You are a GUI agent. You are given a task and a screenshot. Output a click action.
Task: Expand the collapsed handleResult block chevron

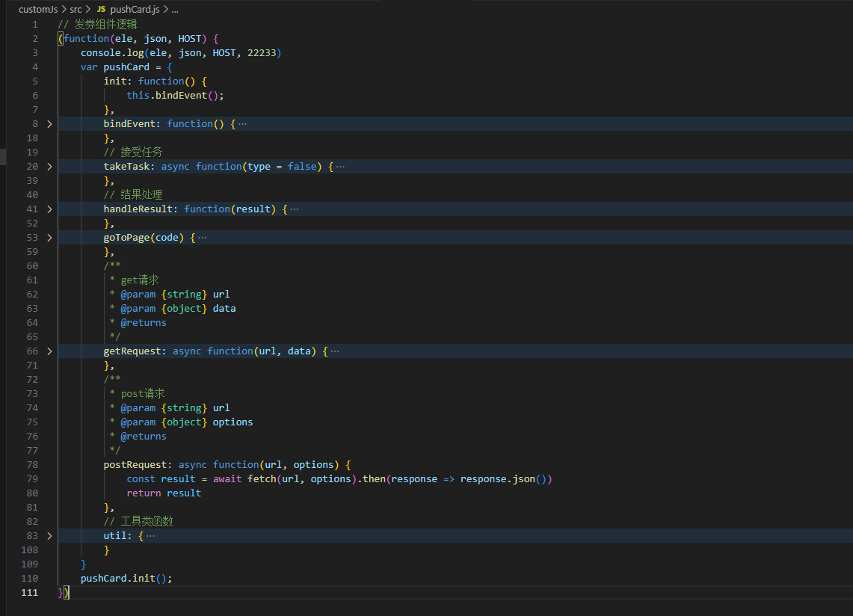(x=49, y=209)
